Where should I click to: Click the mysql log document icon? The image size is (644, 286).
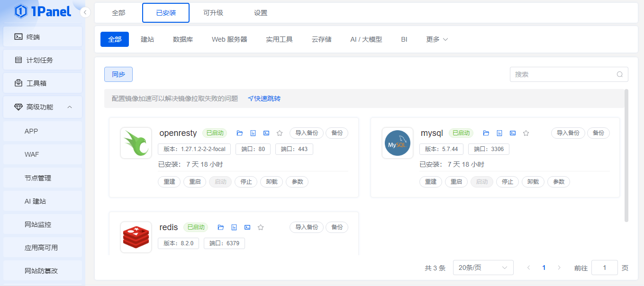tap(499, 133)
